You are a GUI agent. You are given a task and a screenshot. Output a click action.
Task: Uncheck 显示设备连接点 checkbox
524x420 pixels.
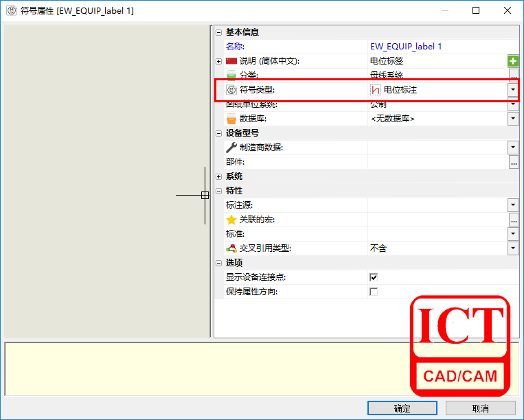click(x=374, y=277)
